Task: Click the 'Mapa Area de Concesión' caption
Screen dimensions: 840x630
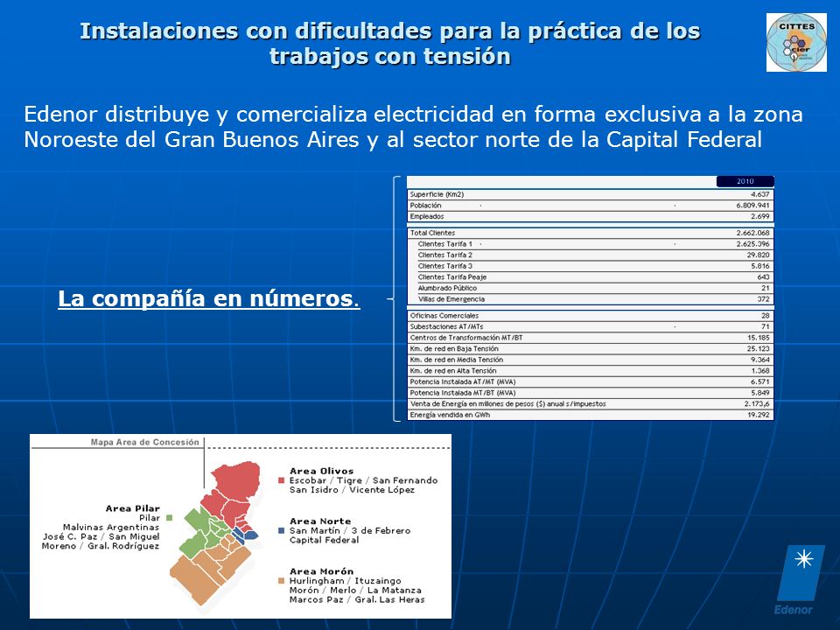Action: pyautogui.click(x=144, y=443)
